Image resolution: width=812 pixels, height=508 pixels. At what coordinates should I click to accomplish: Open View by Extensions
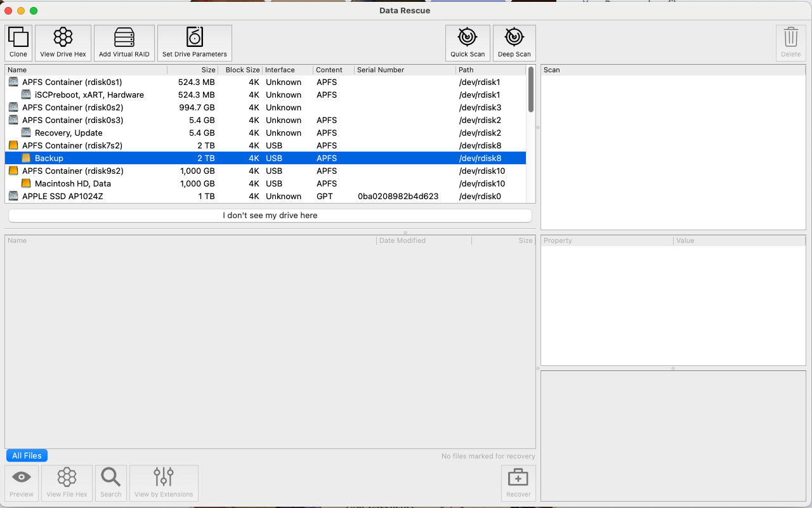[164, 483]
